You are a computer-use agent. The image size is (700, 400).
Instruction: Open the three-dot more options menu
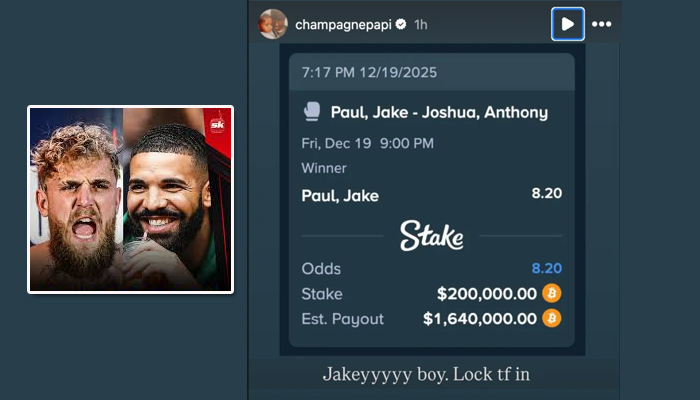pyautogui.click(x=601, y=24)
